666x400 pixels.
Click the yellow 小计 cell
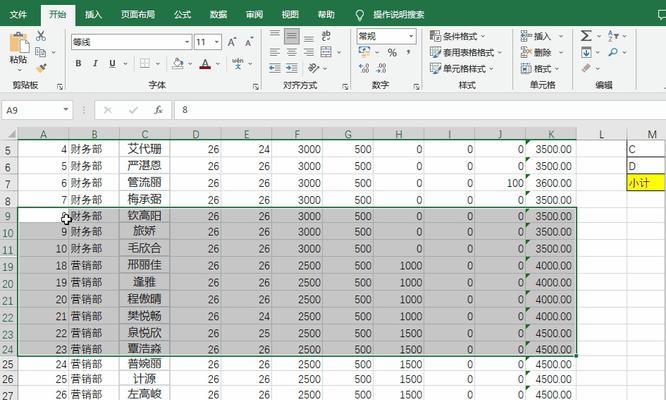point(646,183)
